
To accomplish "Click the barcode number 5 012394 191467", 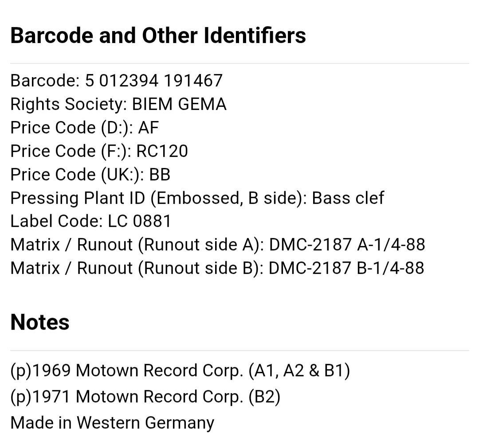I will point(153,81).
